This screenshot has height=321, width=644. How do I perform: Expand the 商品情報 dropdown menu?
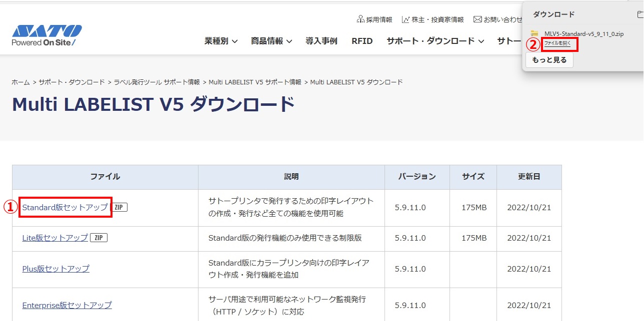[271, 41]
